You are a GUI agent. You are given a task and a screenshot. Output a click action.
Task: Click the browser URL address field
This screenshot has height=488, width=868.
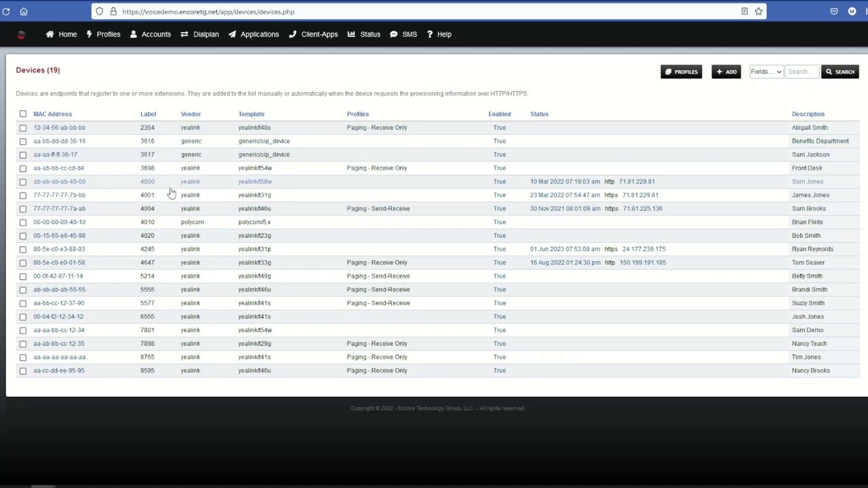[x=427, y=12]
